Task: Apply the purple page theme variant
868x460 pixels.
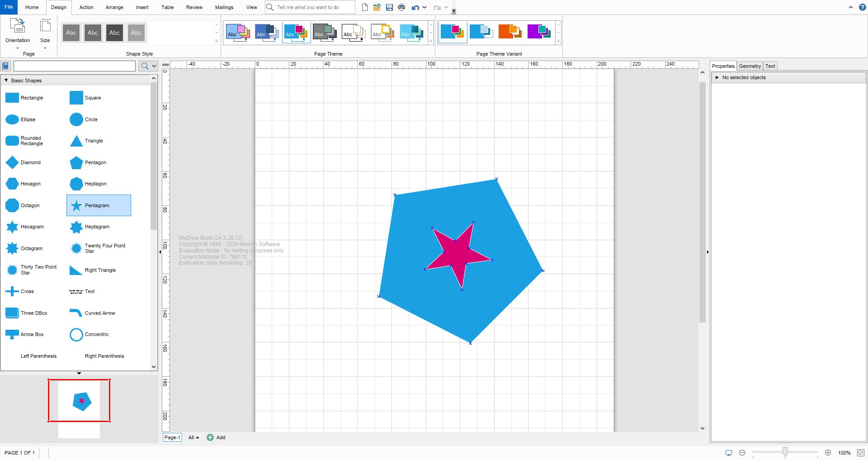Action: 539,32
